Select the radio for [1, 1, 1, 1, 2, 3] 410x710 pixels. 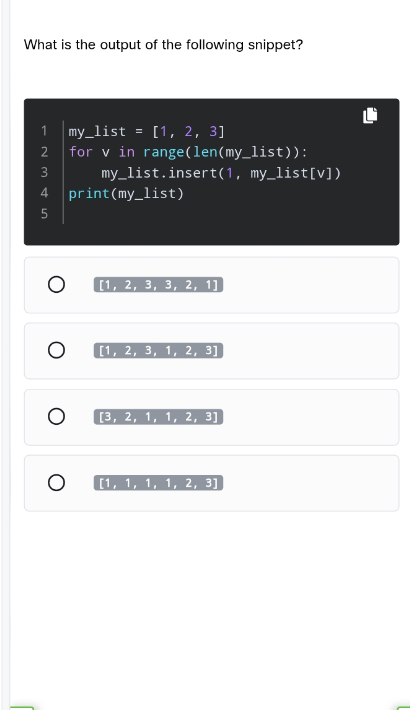tap(56, 483)
